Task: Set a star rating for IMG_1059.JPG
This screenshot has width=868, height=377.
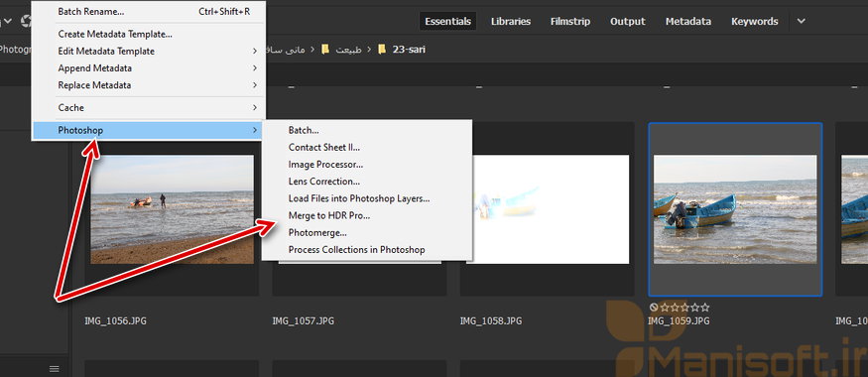Action: tap(684, 308)
